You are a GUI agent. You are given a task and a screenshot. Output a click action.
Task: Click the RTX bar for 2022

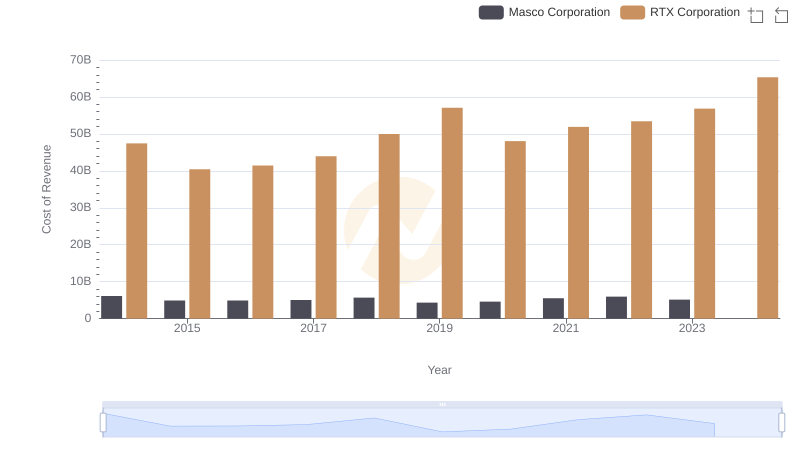click(641, 220)
